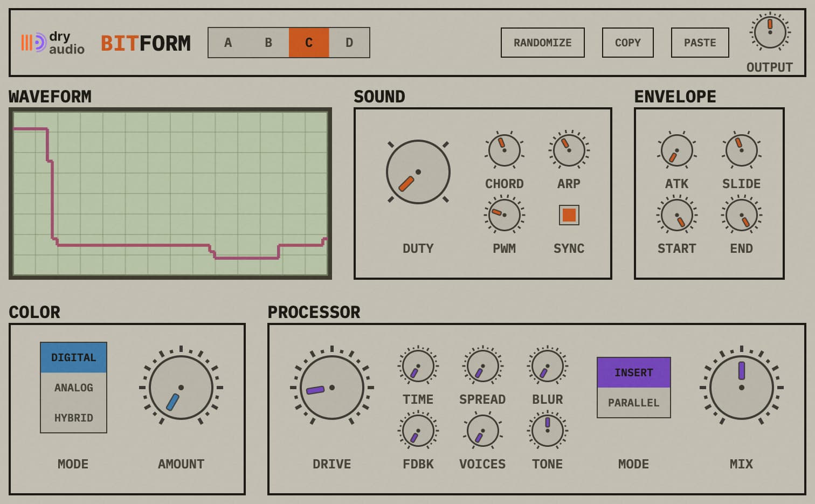
Task: Click the BITFORM title text
Action: (146, 43)
